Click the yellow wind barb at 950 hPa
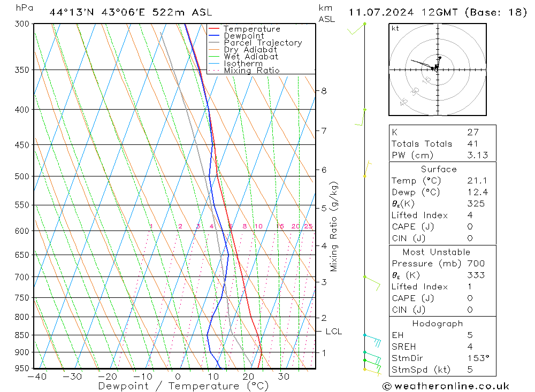535x392 pixels. click(372, 372)
